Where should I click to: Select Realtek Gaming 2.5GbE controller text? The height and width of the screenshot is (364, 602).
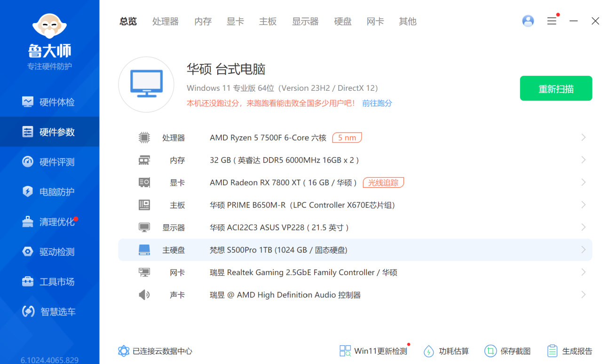pos(303,273)
